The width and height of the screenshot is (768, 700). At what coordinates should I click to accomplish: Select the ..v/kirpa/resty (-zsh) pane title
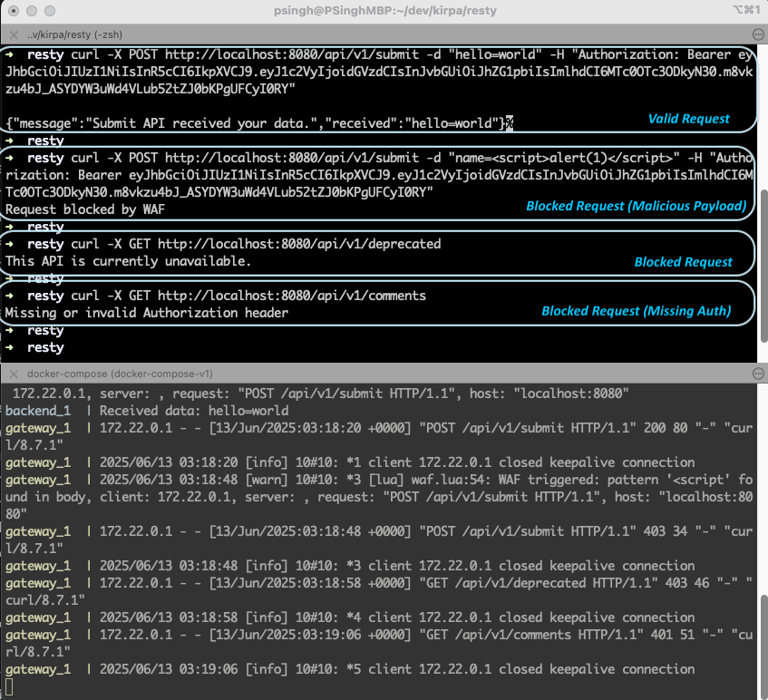(x=74, y=34)
